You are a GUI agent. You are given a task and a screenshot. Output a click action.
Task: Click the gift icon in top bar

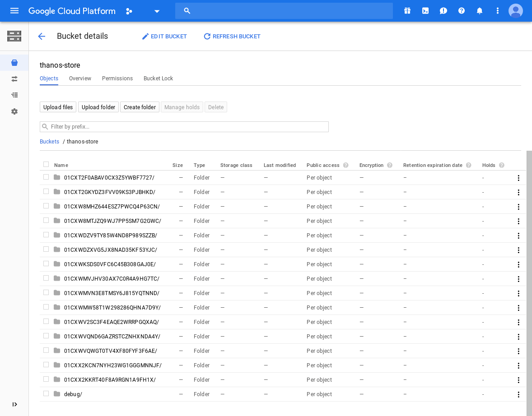click(x=407, y=11)
